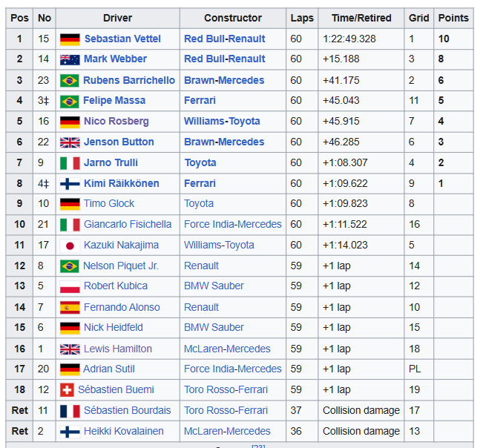This screenshot has width=483, height=448.
Task: Open Brawn-Mercedes link in Barrichello's row
Action: pyautogui.click(x=224, y=80)
